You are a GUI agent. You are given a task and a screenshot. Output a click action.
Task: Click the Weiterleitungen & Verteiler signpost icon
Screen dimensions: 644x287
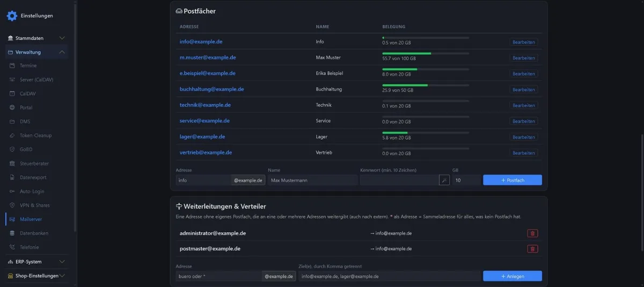179,206
